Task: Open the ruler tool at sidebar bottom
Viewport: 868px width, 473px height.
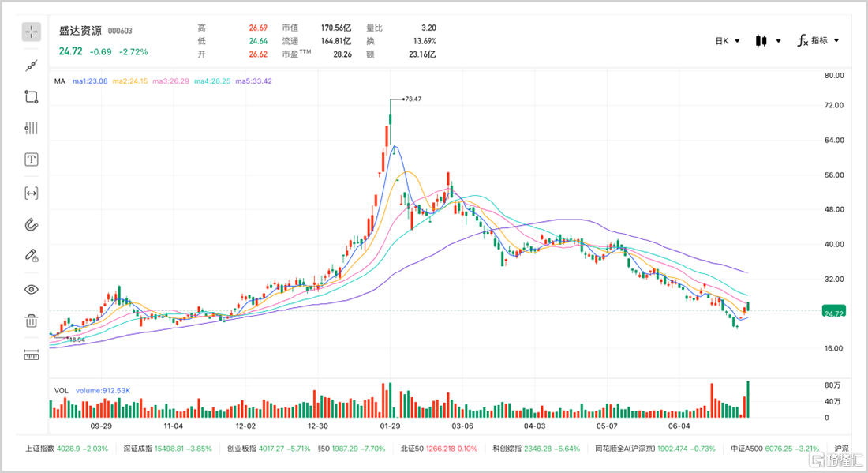Action: (x=32, y=355)
